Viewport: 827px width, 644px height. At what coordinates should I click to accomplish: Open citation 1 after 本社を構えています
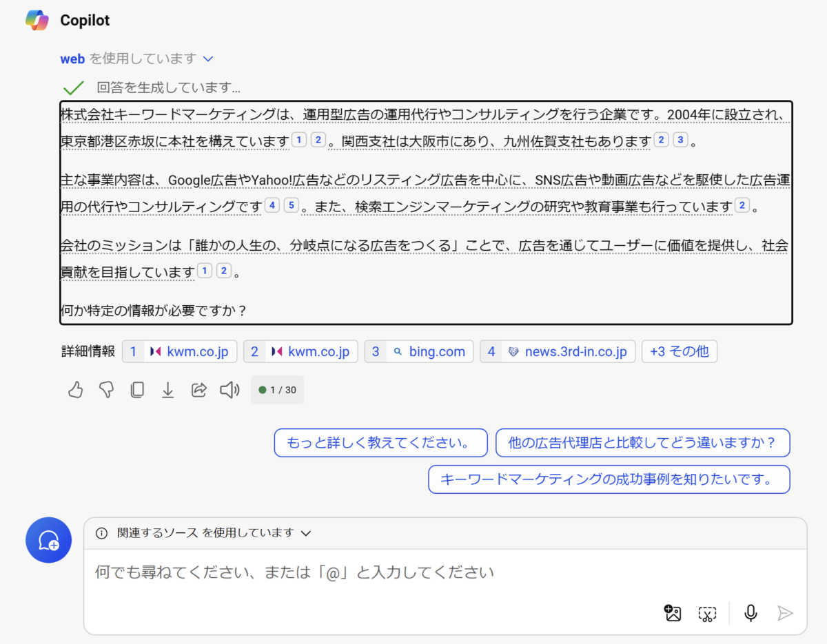(x=298, y=140)
